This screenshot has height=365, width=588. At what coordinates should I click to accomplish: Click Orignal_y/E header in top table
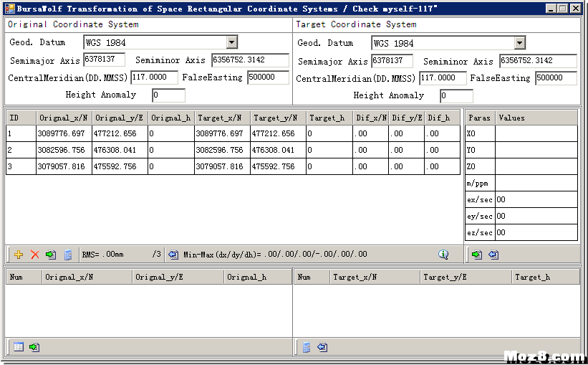coord(120,118)
